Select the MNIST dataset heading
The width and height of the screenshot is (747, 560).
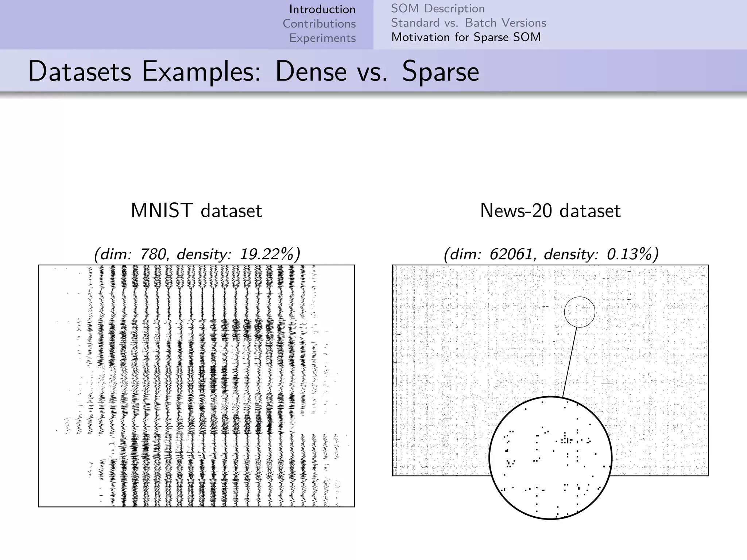(x=196, y=211)
